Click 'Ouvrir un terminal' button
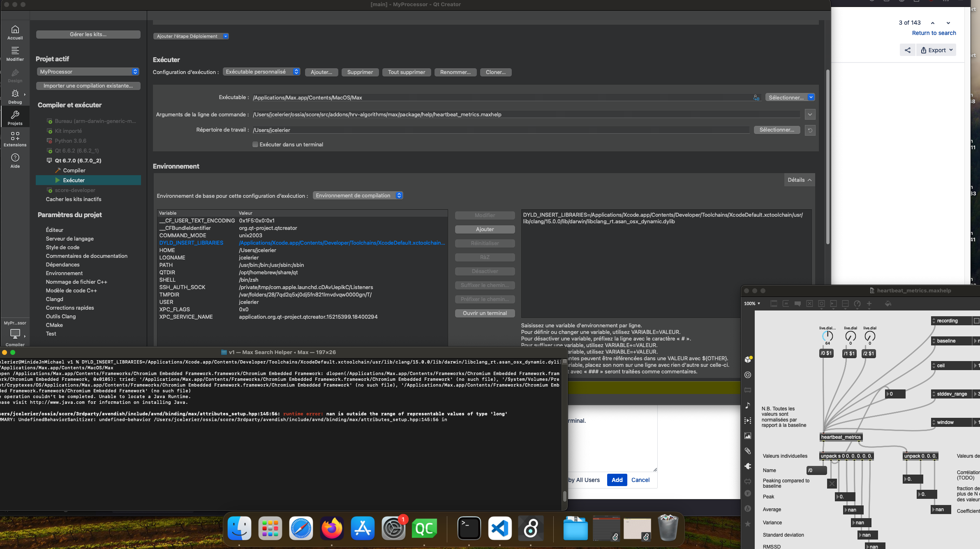Screen dimensions: 980x549 (x=485, y=313)
